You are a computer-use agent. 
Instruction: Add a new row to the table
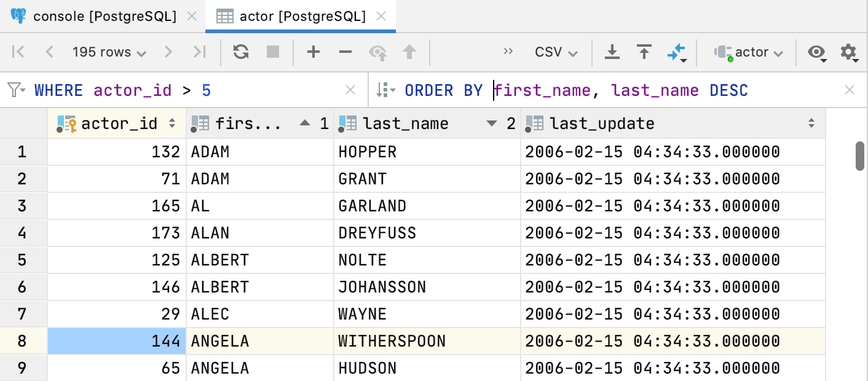[x=314, y=52]
